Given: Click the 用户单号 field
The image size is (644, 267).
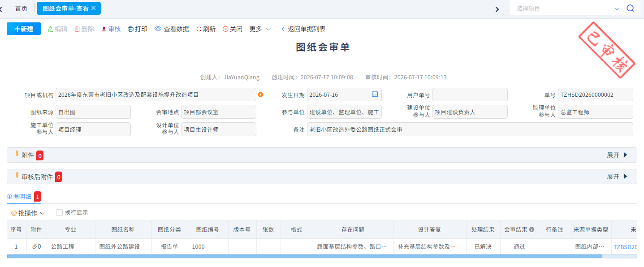Looking at the screenshot, I should (470, 95).
